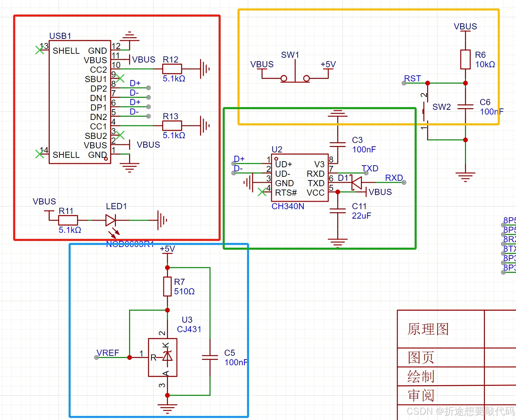
Task: Click the 100nF value of C3
Action: (364, 149)
